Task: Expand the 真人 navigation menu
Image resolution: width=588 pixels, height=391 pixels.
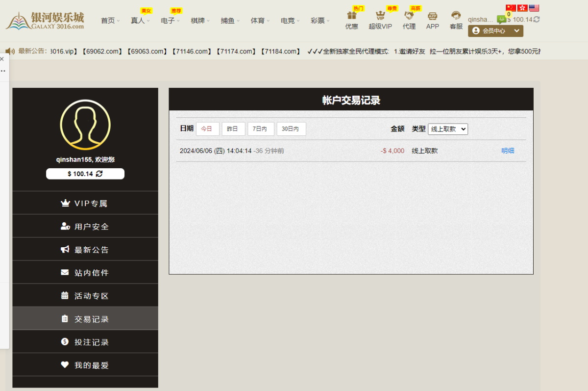Action: point(140,21)
